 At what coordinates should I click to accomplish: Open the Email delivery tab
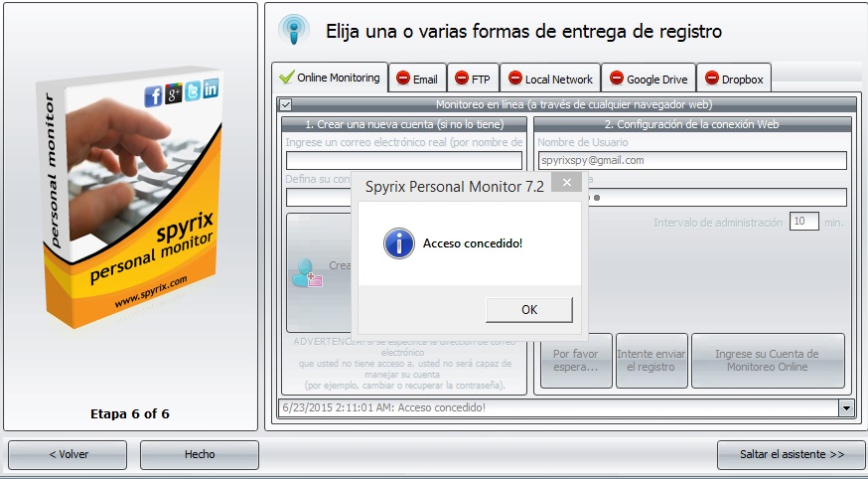tap(417, 79)
